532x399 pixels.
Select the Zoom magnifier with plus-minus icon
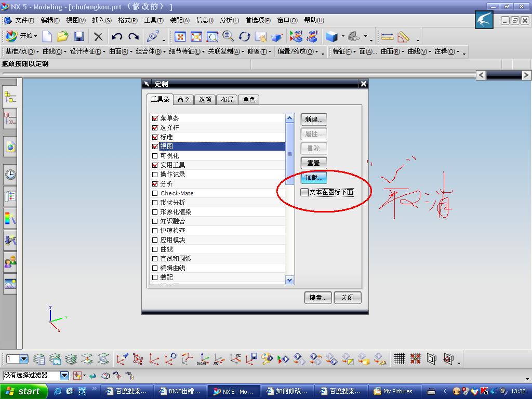(229, 36)
